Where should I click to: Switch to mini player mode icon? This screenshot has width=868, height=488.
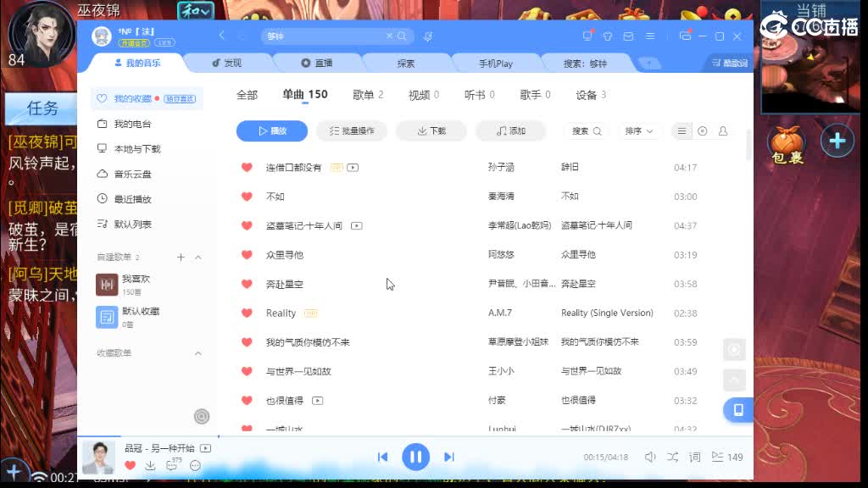pos(685,36)
